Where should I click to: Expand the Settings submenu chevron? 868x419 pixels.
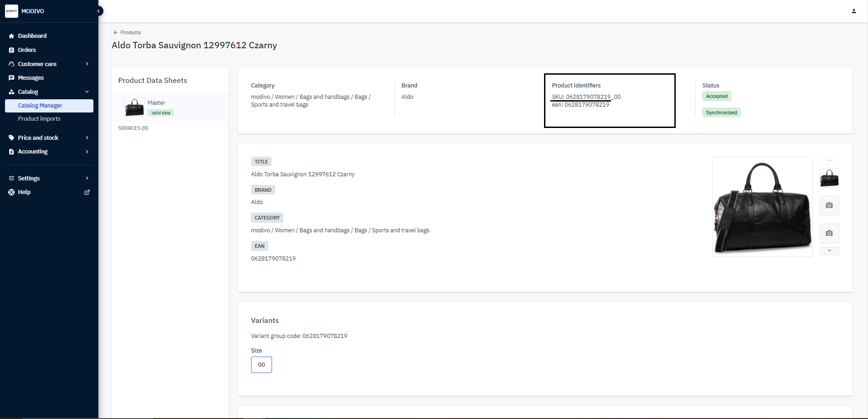pos(87,179)
